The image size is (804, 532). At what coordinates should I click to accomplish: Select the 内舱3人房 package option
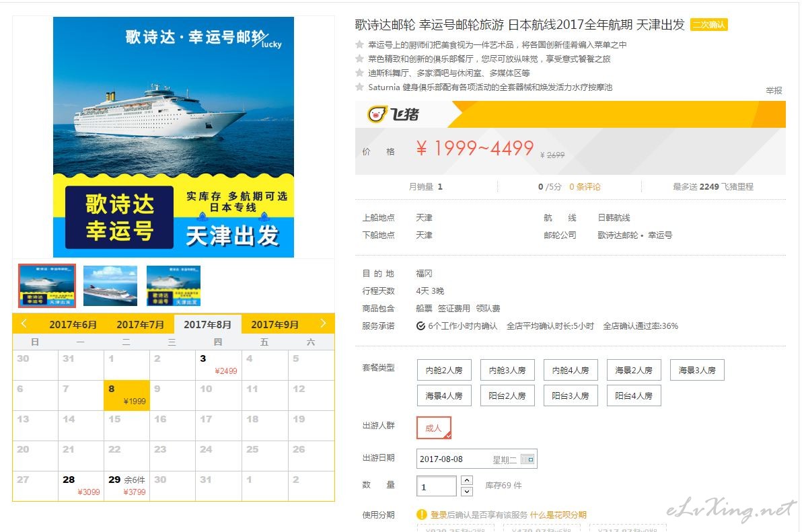[x=507, y=370]
